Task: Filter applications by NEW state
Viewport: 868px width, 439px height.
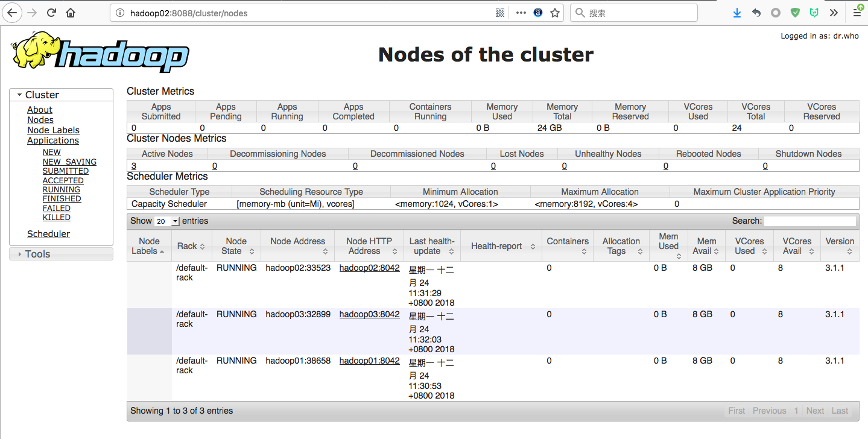Action: pos(52,153)
